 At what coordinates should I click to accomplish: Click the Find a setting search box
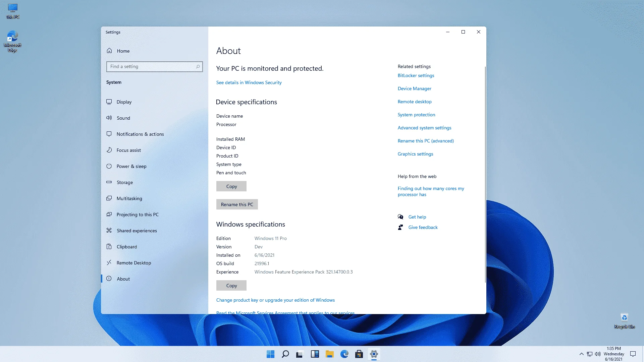coord(155,67)
